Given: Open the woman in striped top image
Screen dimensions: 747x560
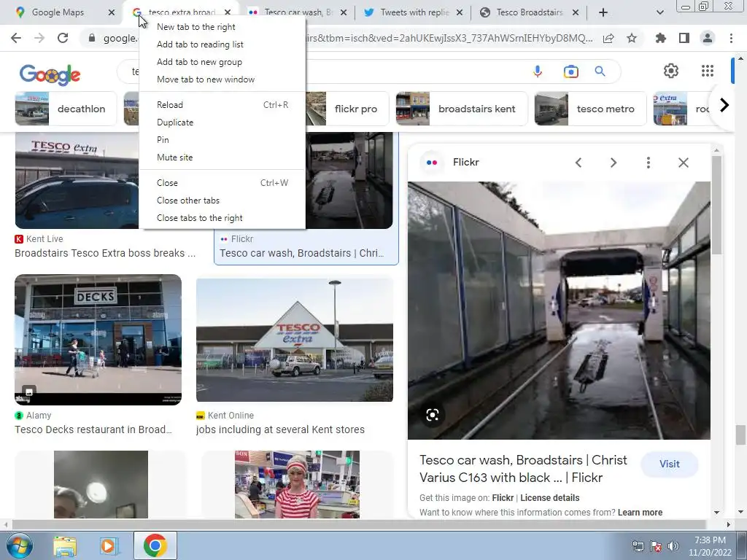Looking at the screenshot, I should pyautogui.click(x=298, y=485).
